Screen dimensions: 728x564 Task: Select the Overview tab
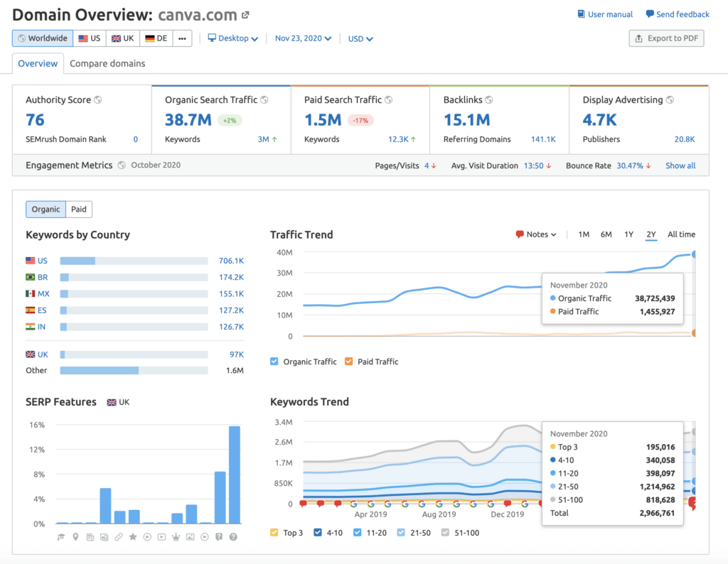tap(38, 63)
